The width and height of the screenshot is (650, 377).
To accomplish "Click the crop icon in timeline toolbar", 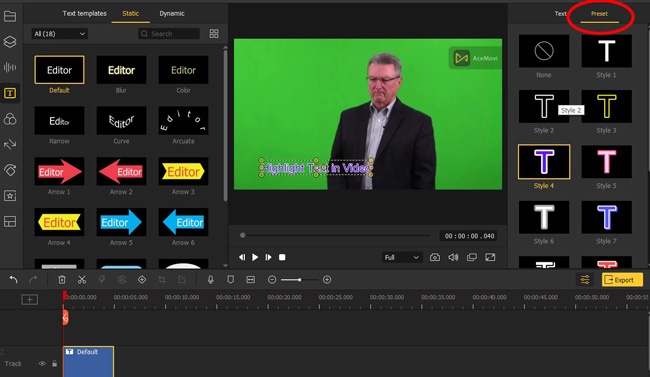I will [162, 280].
